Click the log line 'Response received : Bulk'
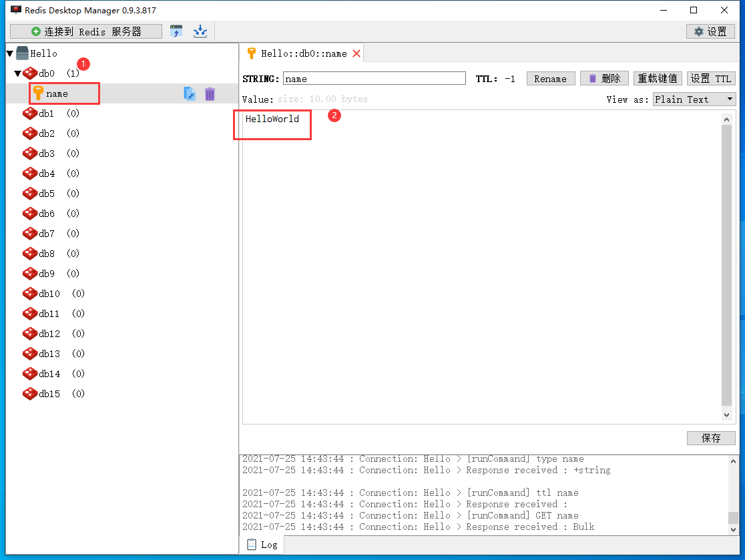 click(x=530, y=527)
